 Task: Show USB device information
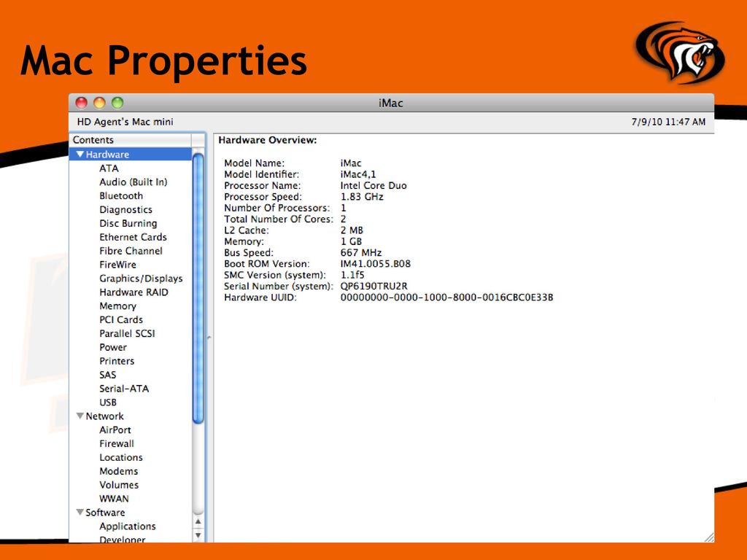(x=108, y=402)
